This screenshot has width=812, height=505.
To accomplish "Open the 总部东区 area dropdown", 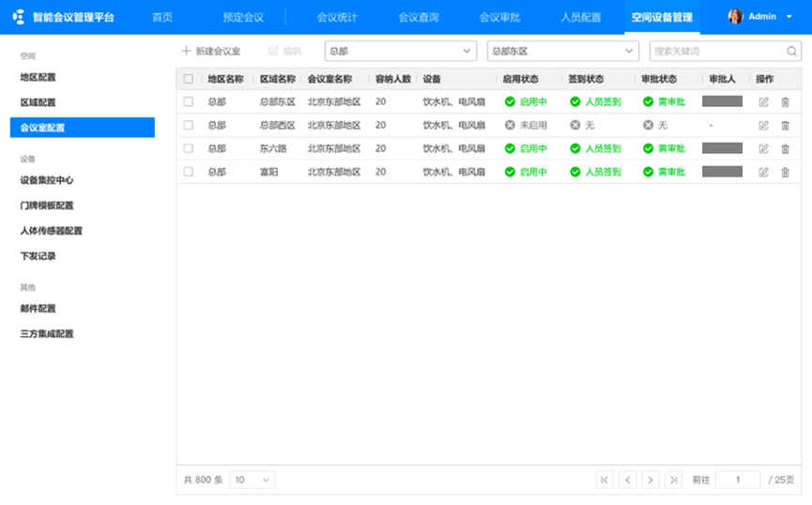I will [563, 52].
